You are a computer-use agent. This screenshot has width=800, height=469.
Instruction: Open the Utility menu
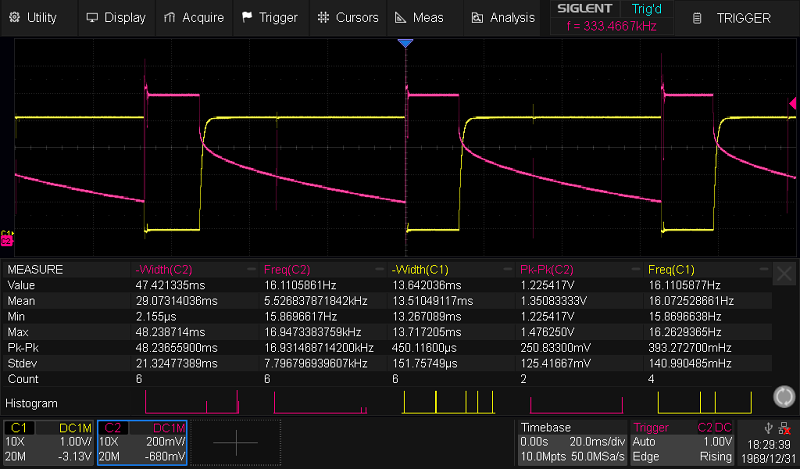click(x=34, y=17)
